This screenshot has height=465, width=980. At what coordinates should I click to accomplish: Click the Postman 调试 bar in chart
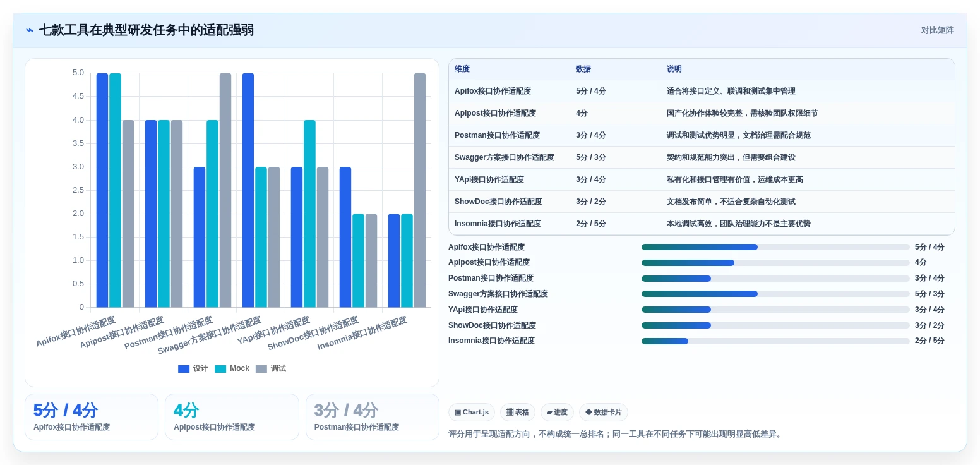[x=225, y=190]
